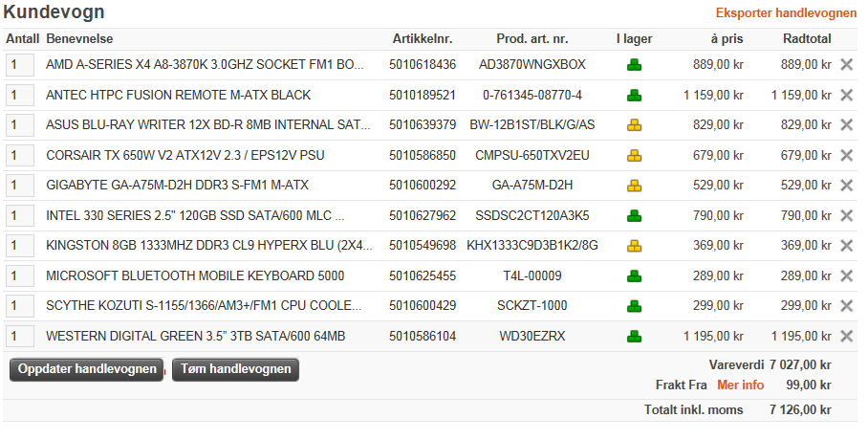Screen dimensions: 868x440
Task: Open CORSAIR TX 650W V2 product name
Action: pos(184,156)
